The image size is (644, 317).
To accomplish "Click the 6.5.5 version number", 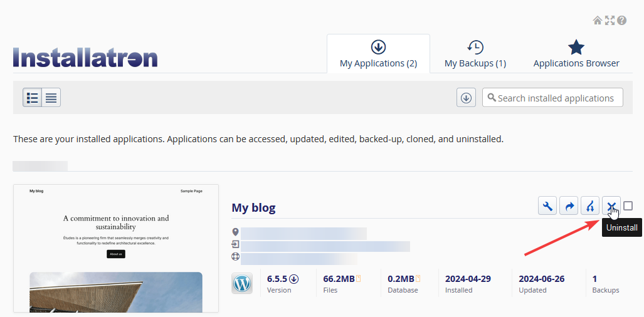I will pyautogui.click(x=277, y=279).
